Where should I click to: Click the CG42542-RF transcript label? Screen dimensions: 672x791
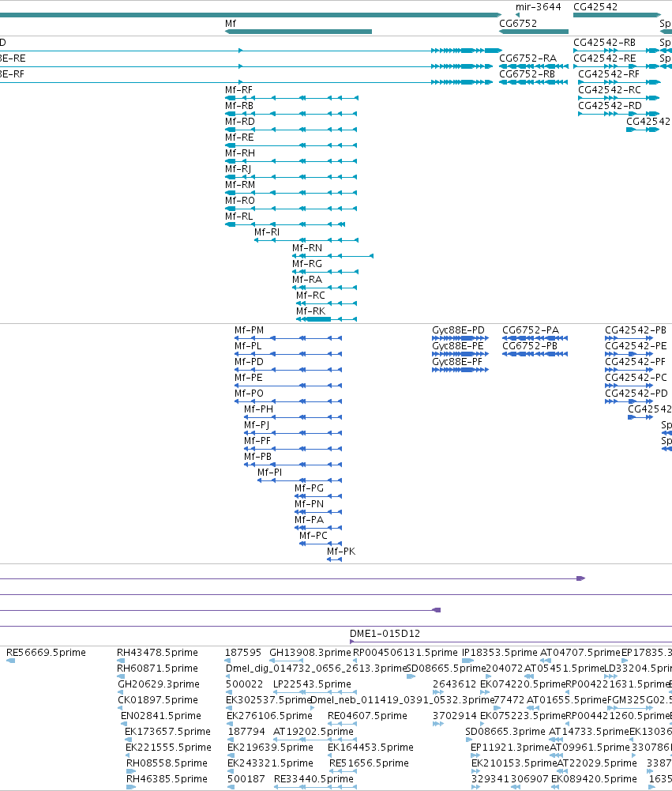coord(609,74)
